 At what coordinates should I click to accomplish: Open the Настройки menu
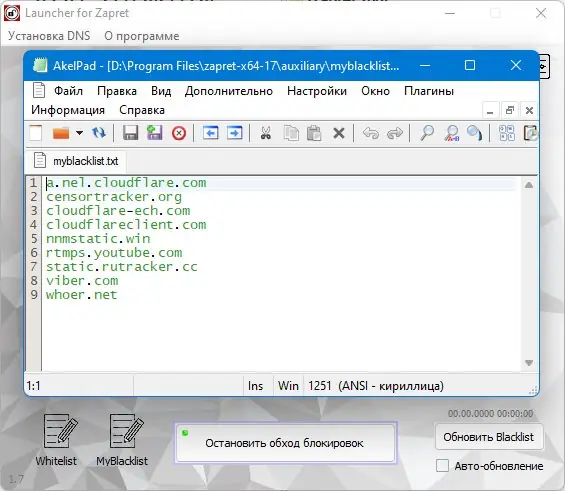click(x=317, y=91)
